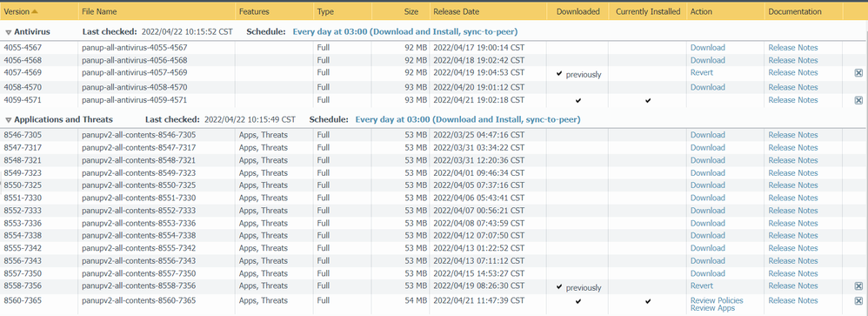868x316 pixels.
Task: Select version cell 8553-7336
Action: point(23,224)
